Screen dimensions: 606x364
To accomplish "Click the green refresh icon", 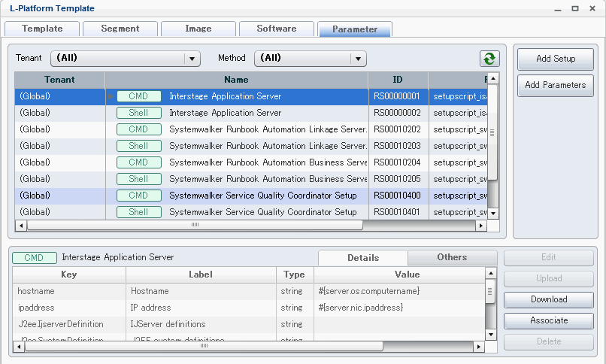I will pyautogui.click(x=489, y=59).
